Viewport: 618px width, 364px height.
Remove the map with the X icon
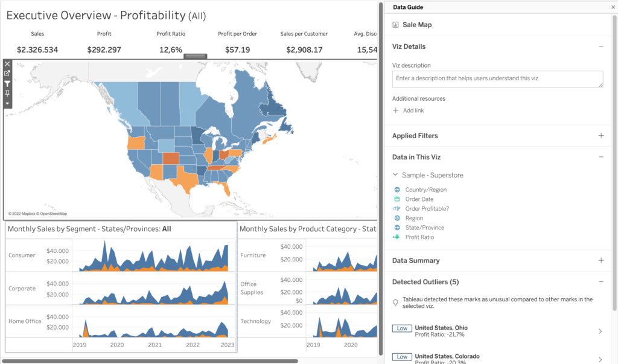[7, 63]
